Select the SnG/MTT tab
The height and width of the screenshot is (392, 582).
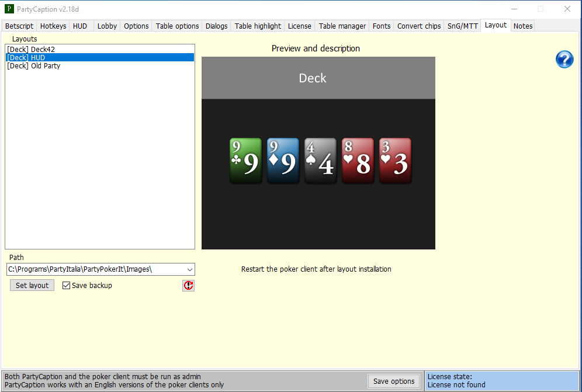tap(463, 26)
